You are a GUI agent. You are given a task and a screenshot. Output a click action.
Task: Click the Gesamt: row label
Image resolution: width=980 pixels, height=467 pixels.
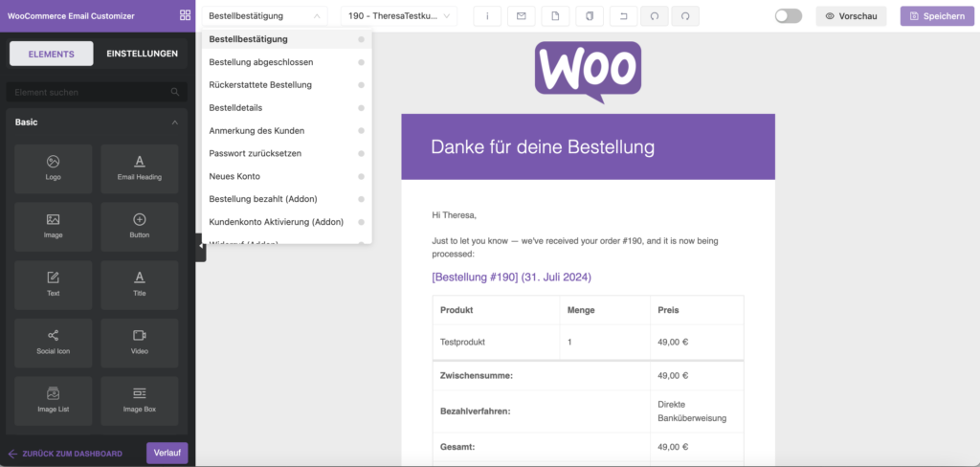coord(457,447)
